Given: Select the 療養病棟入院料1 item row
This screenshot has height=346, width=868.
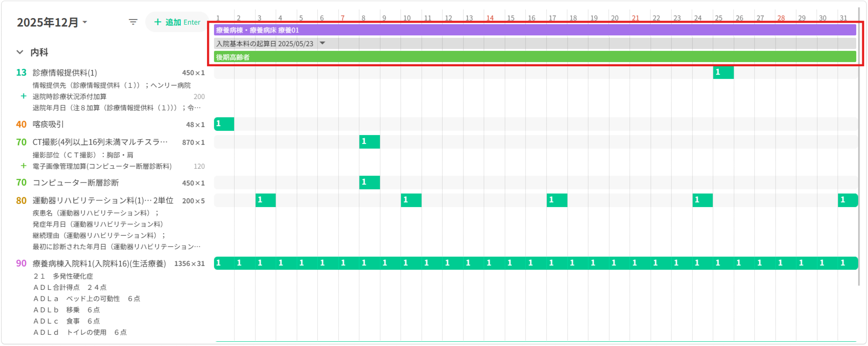Looking at the screenshot, I should 99,263.
